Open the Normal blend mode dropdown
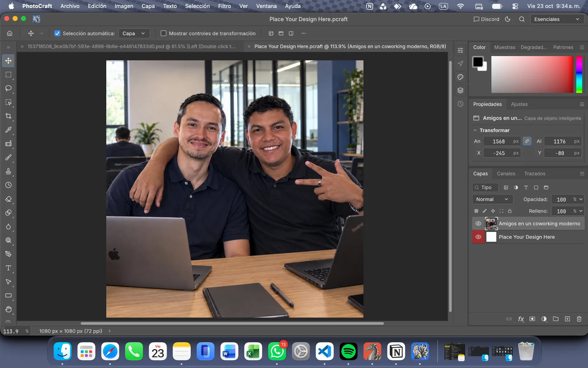Screen dimensions: 588x368 (x=492, y=199)
